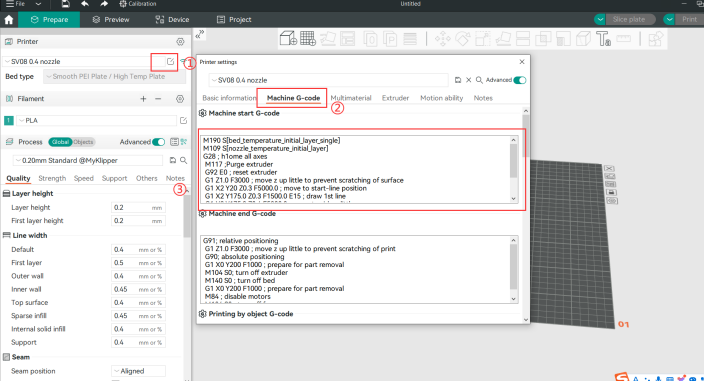Open the Basic information tab
Image resolution: width=704 pixels, height=381 pixels.
[229, 98]
